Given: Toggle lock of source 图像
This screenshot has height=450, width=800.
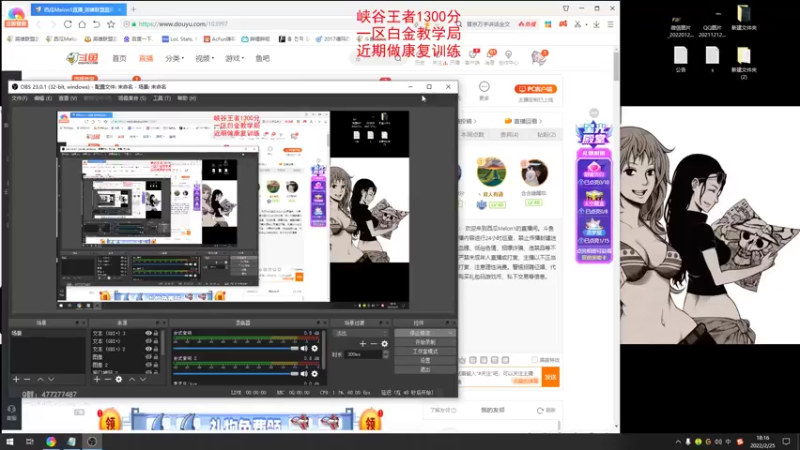Looking at the screenshot, I should click(x=156, y=357).
